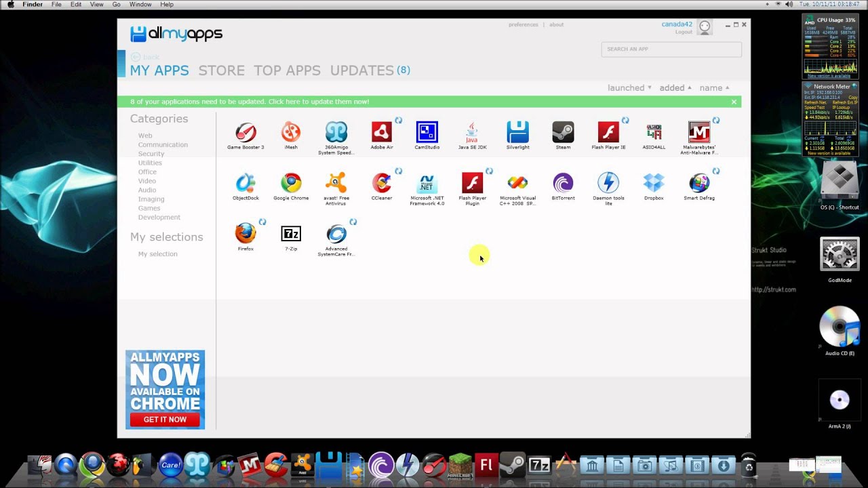Switch to the STORE tab
Screen dimensions: 868x488
pyautogui.click(x=222, y=70)
